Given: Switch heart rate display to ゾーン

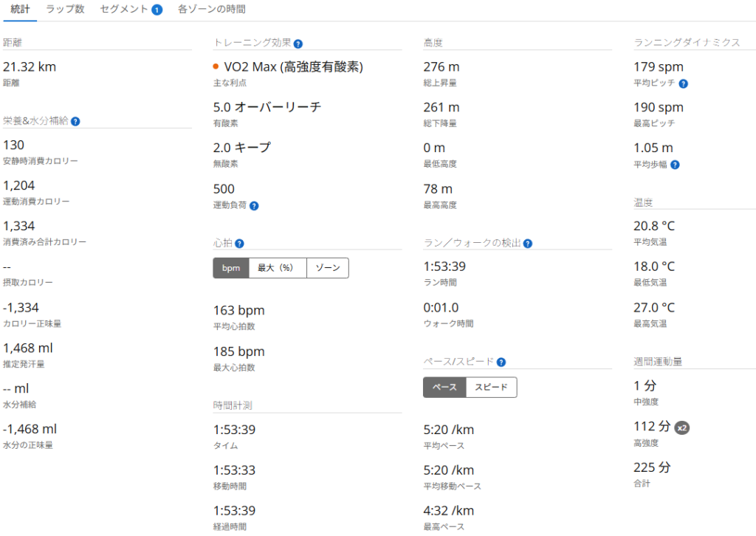Looking at the screenshot, I should click(x=328, y=268).
